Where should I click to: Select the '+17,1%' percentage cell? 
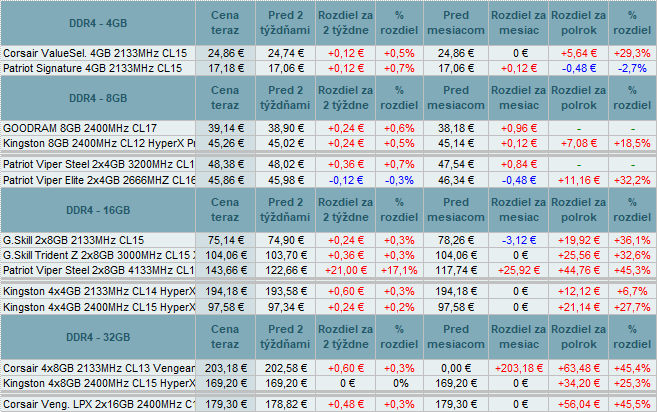[x=399, y=270]
